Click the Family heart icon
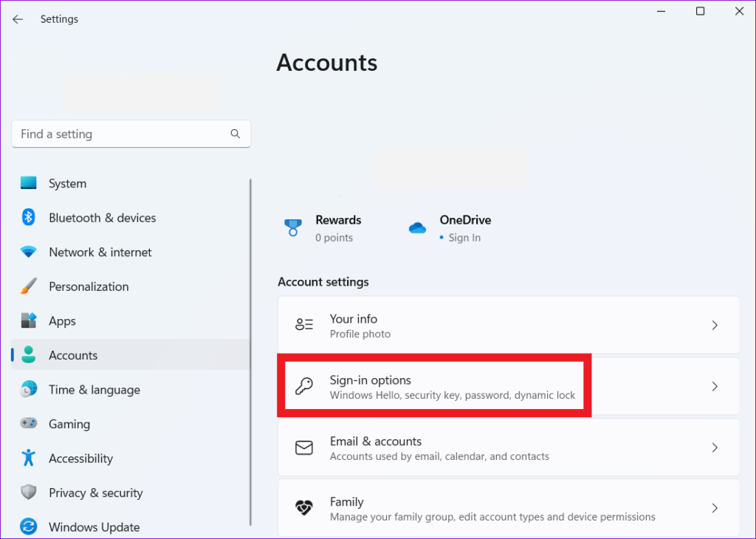This screenshot has height=539, width=756. pyautogui.click(x=304, y=508)
